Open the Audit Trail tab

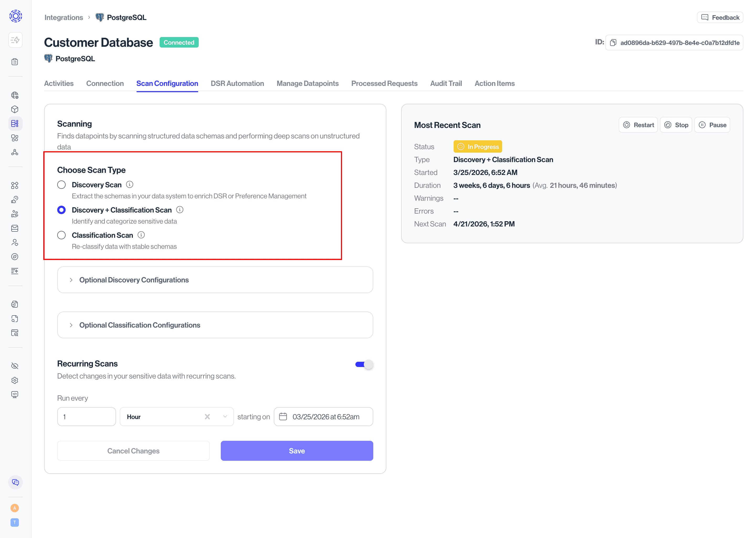(x=446, y=84)
